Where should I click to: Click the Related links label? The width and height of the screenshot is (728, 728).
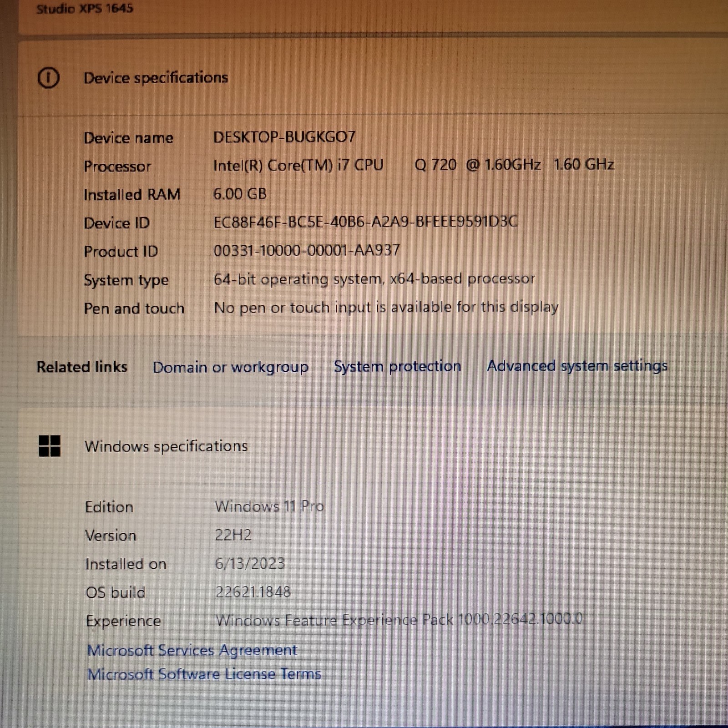pyautogui.click(x=82, y=367)
